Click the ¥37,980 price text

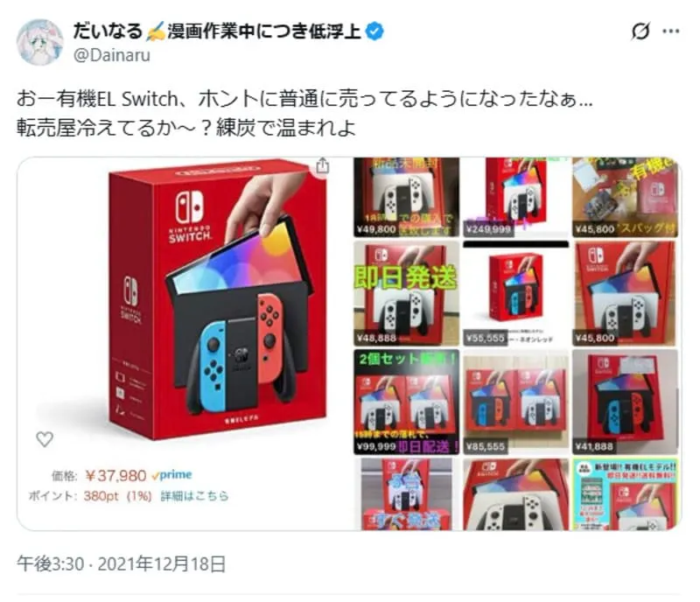click(x=115, y=476)
